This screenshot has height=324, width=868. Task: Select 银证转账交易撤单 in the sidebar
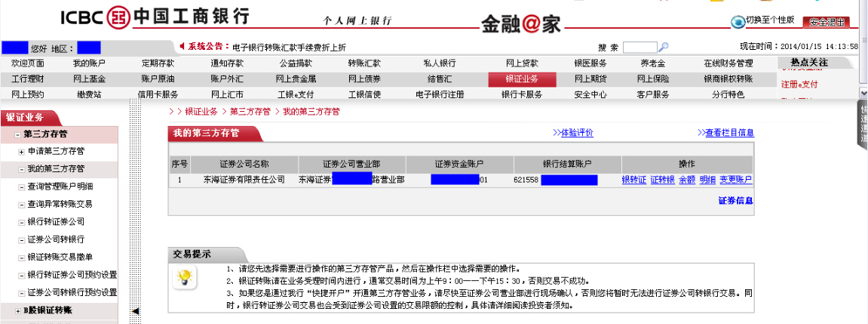pyautogui.click(x=60, y=258)
